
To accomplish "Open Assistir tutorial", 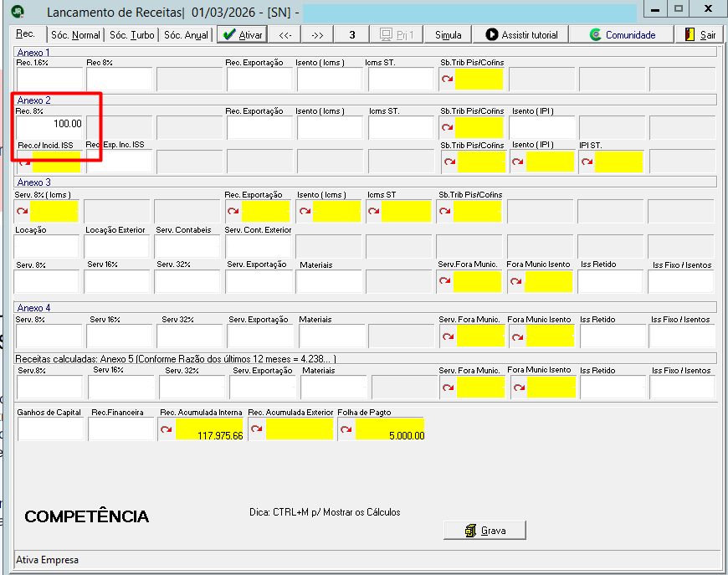I will pos(521,35).
